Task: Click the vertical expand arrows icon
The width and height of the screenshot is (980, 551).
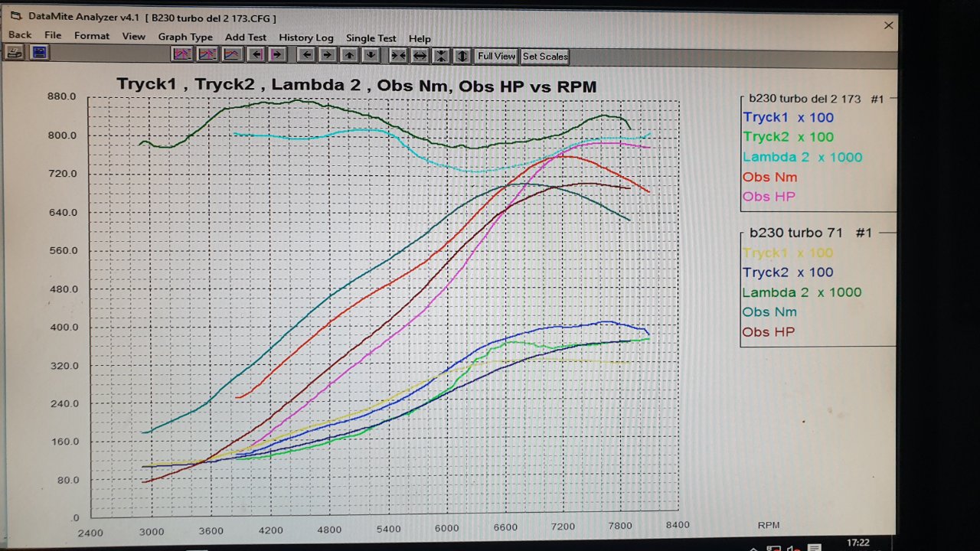Action: (x=462, y=56)
